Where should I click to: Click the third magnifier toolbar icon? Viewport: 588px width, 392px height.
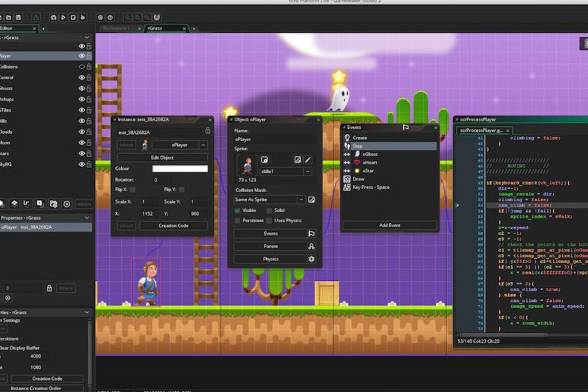147,17
